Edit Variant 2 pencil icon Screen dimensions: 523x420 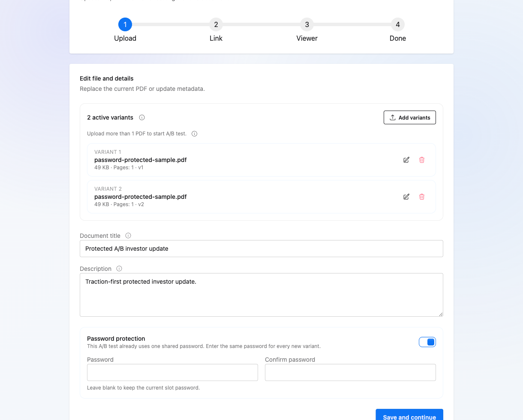pos(406,197)
